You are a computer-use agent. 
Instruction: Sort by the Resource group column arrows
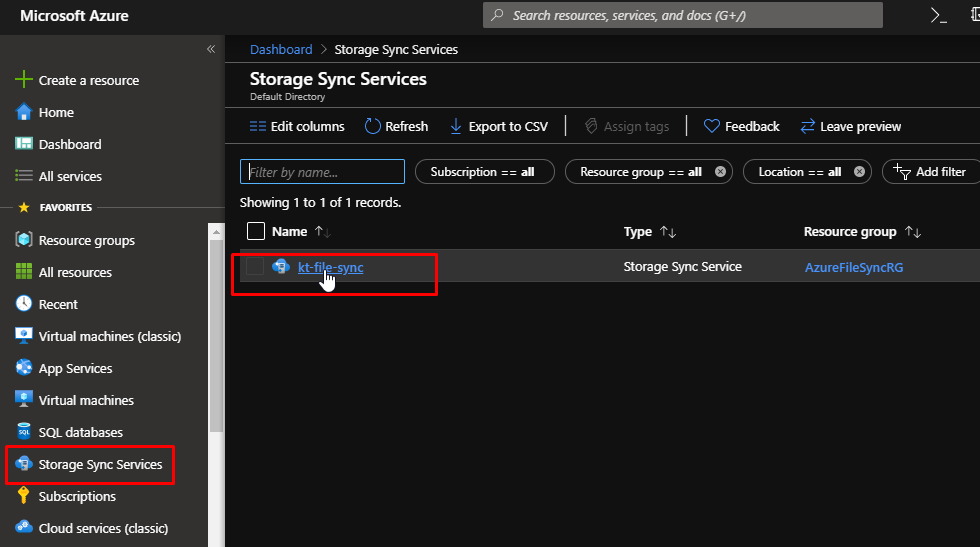point(912,232)
